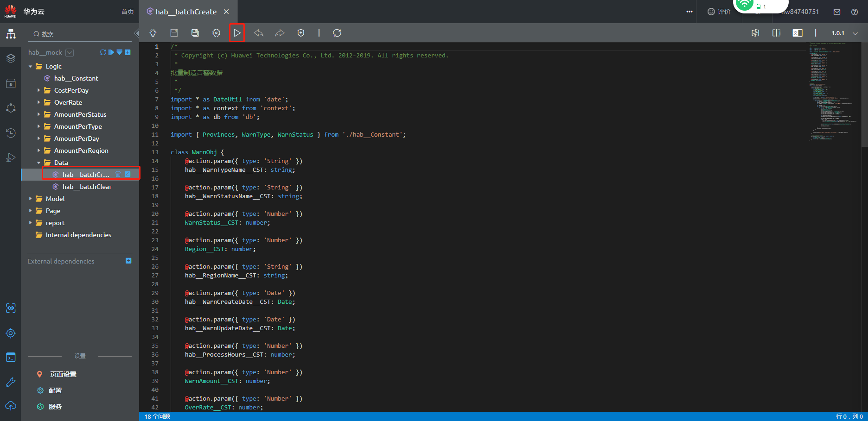Click the wrench tools sidebar icon

click(11, 382)
